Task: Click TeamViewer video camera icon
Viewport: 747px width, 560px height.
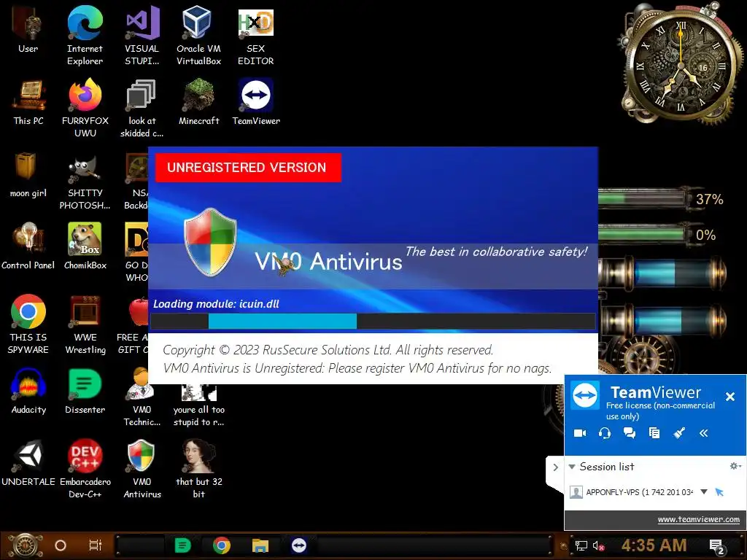Action: click(580, 433)
